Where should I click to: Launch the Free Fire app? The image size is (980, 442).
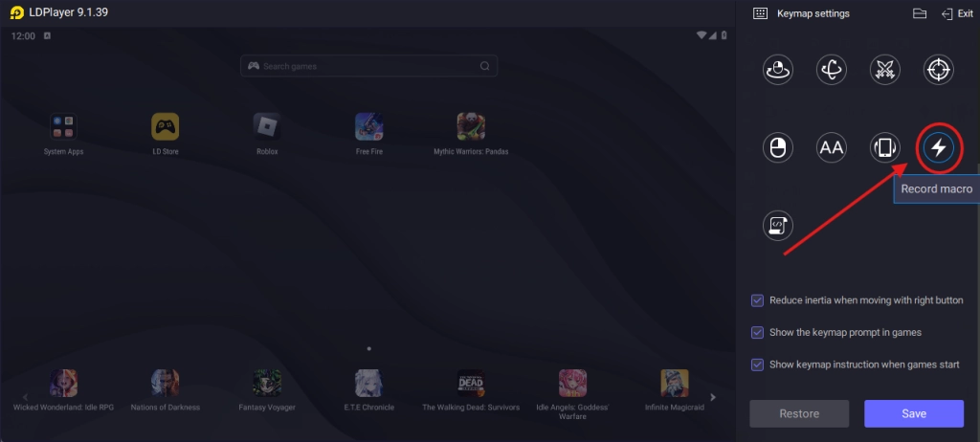click(368, 127)
